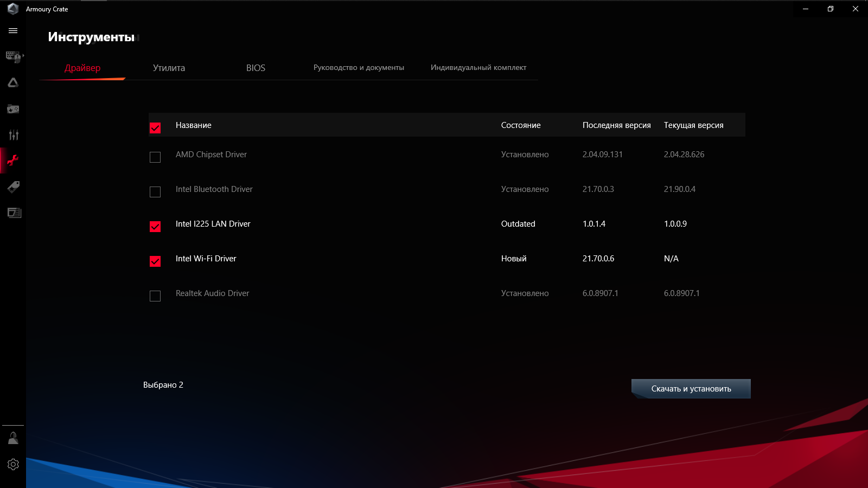Open the hamburger navigation menu
This screenshot has width=868, height=488.
(x=13, y=31)
